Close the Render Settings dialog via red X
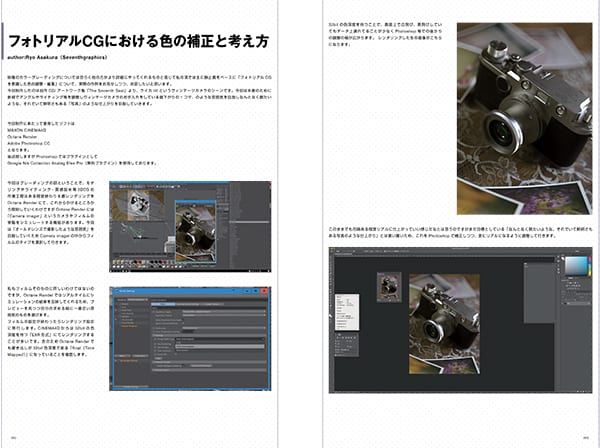The width and height of the screenshot is (600, 448). [x=264, y=291]
